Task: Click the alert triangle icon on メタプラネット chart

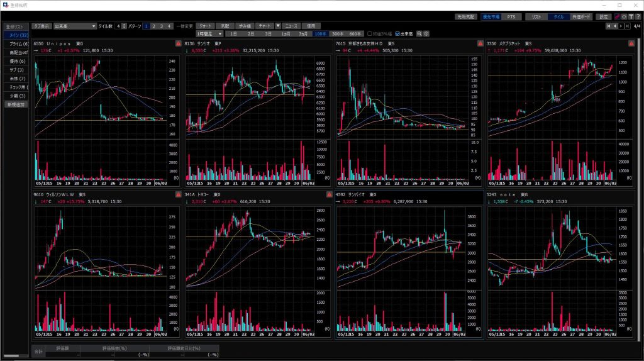Action: pyautogui.click(x=631, y=43)
